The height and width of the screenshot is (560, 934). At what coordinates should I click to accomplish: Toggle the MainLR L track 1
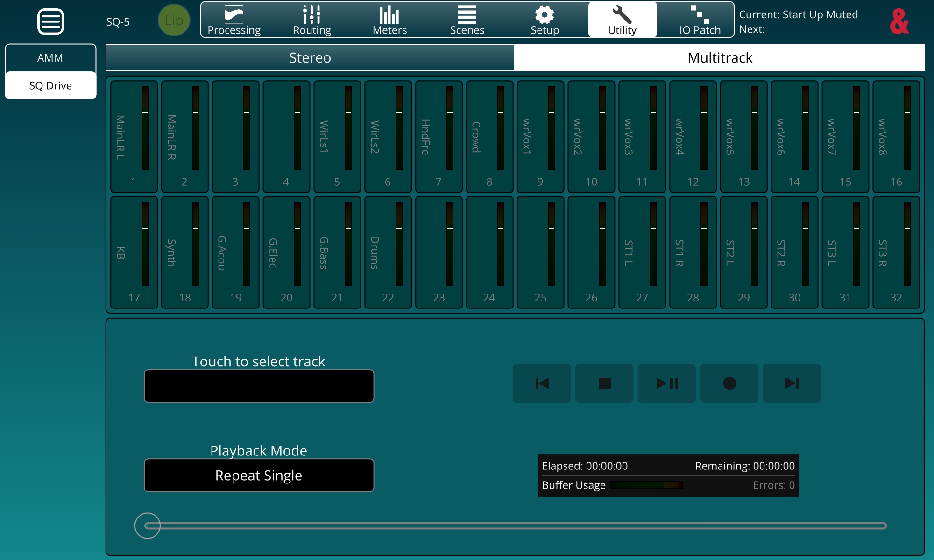[134, 137]
